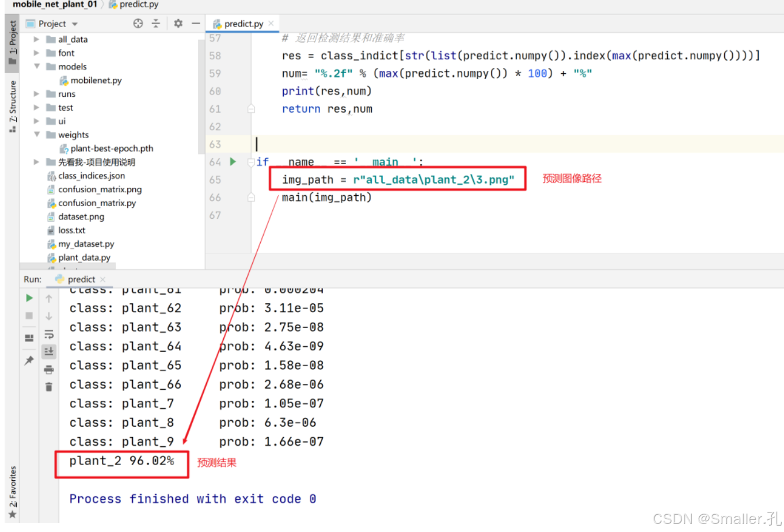This screenshot has width=784, height=532.
Task: Click the locate opened file crosshair icon
Action: tap(138, 24)
